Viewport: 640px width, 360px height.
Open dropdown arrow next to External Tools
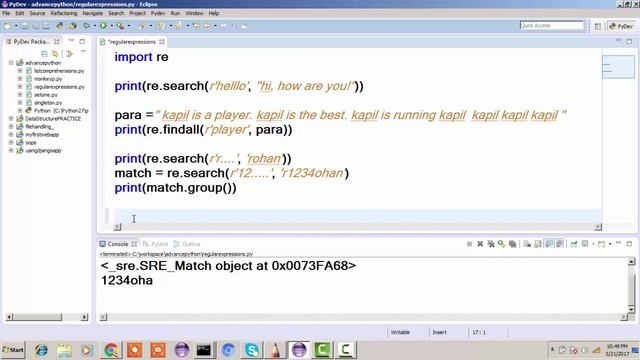click(x=128, y=26)
